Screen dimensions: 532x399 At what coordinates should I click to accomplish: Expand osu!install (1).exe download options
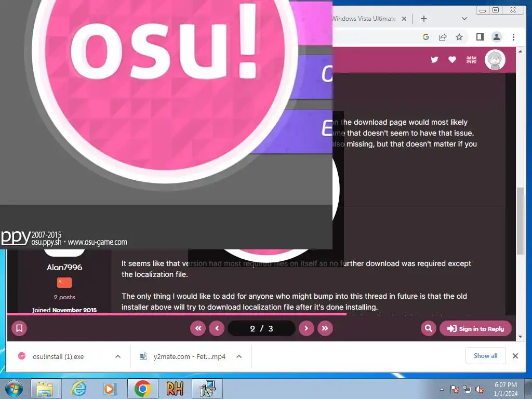pyautogui.click(x=118, y=356)
